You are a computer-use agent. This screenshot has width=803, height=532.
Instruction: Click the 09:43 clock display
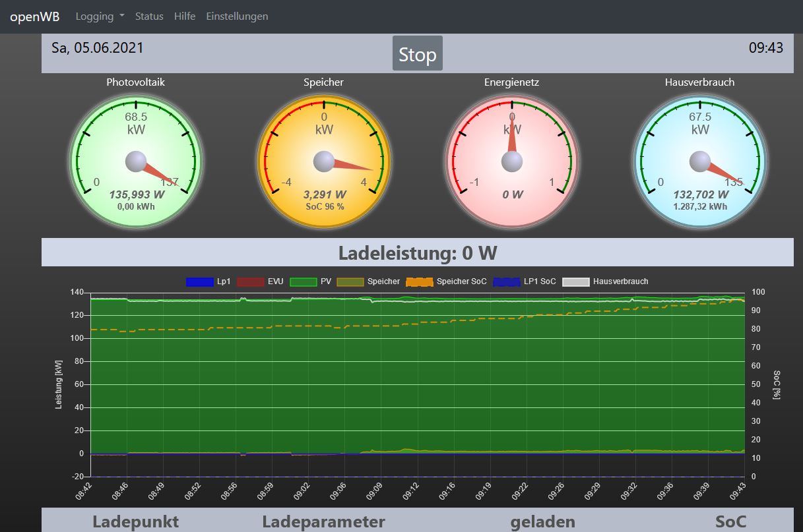[765, 47]
